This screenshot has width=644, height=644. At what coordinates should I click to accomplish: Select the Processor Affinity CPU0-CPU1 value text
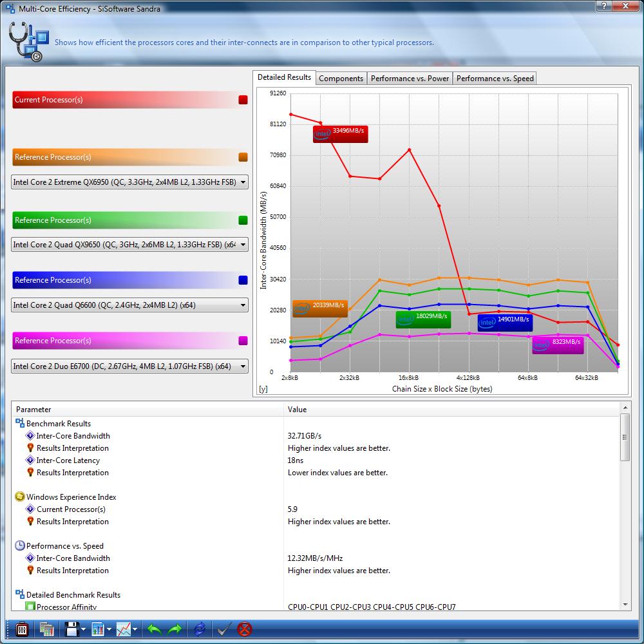pos(372,607)
